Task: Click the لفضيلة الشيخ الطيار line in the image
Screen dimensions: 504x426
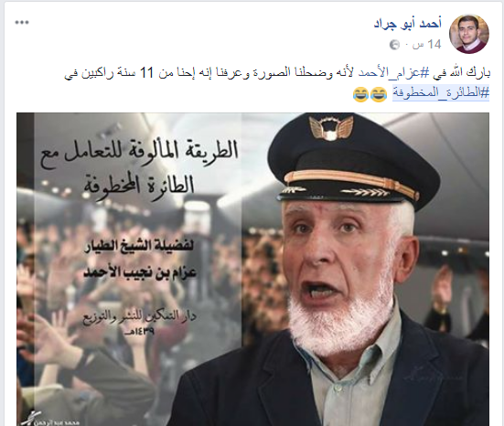Action: pyautogui.click(x=139, y=247)
